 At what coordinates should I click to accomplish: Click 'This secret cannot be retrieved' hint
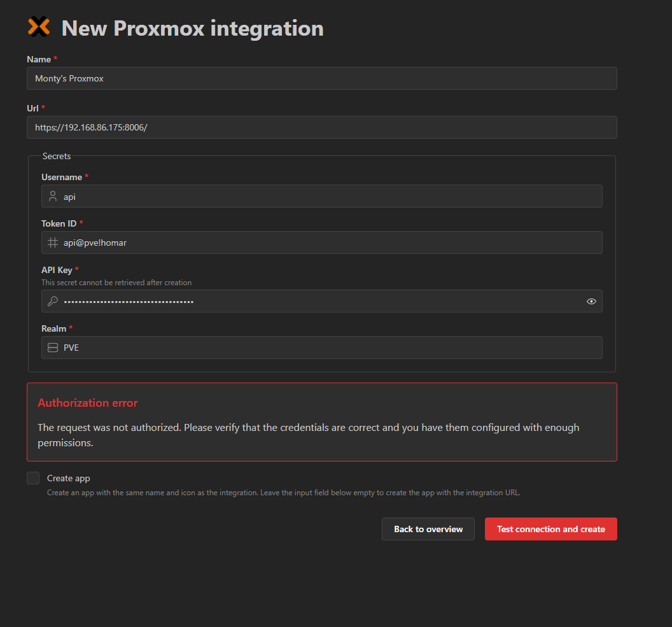116,283
